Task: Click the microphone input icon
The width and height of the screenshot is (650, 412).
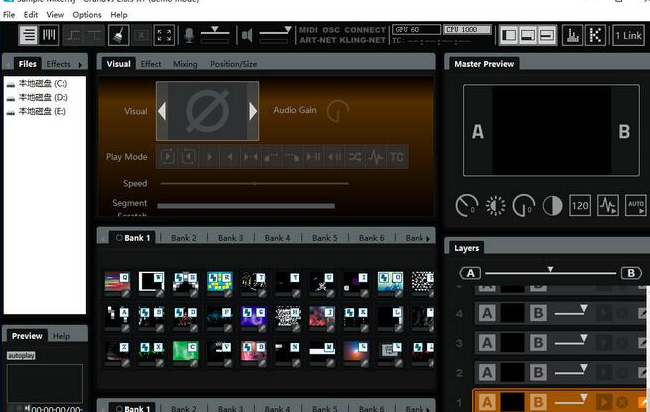Action: click(x=189, y=36)
